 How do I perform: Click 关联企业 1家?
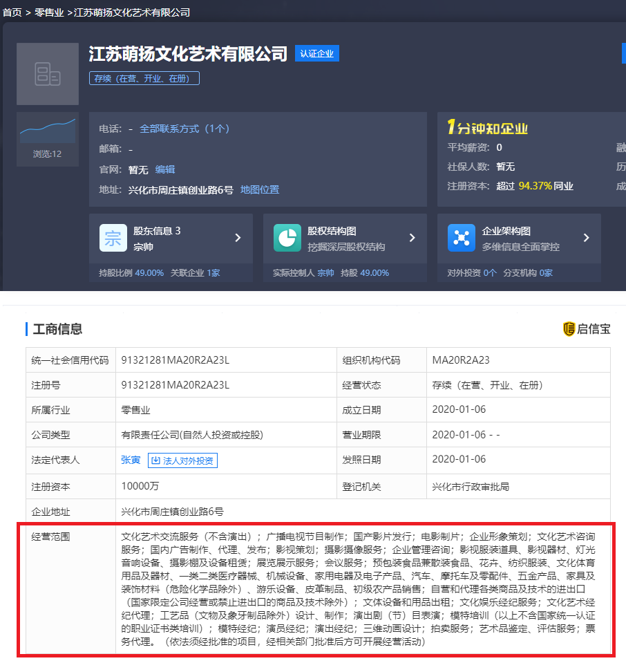(195, 273)
